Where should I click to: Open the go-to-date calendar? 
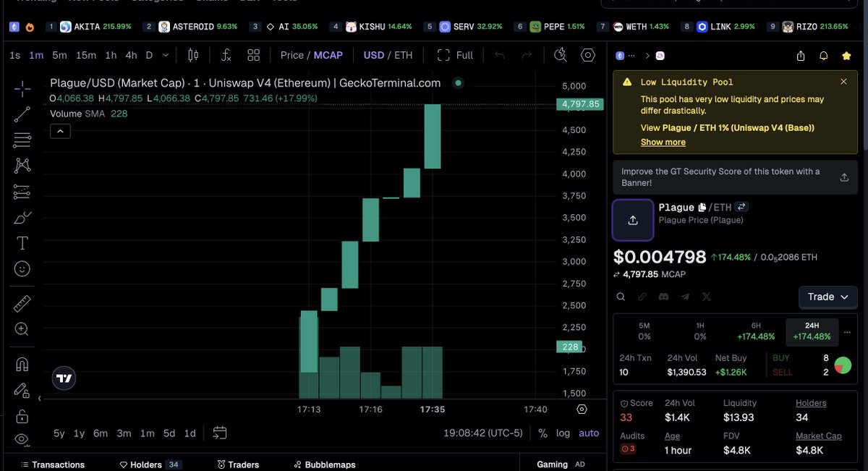(220, 433)
